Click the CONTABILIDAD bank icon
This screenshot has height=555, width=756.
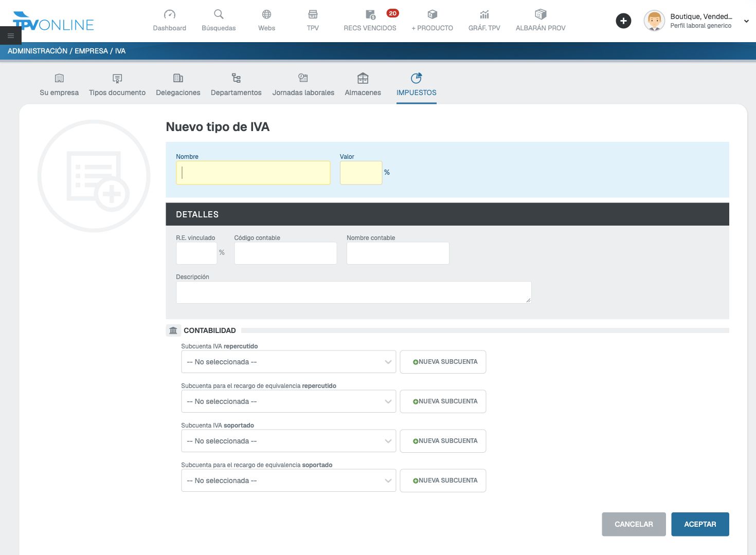click(x=173, y=330)
